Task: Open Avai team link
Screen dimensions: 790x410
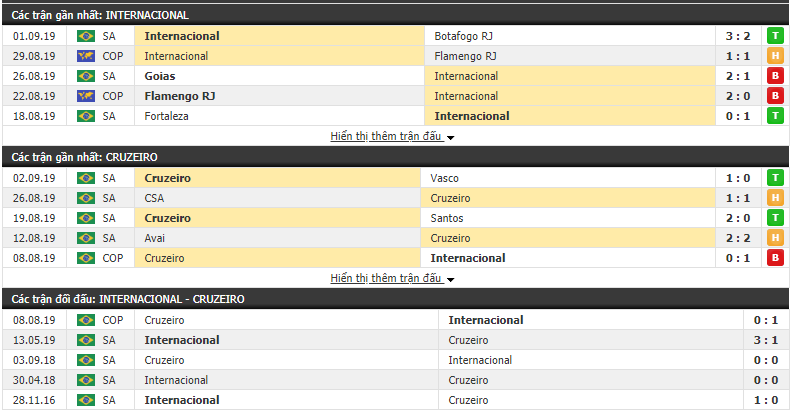Action: click(154, 238)
